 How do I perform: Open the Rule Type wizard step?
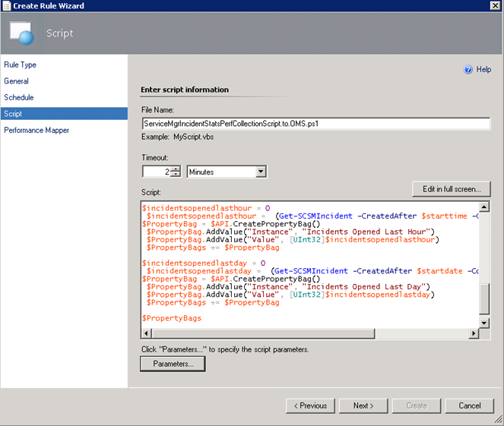coord(21,65)
